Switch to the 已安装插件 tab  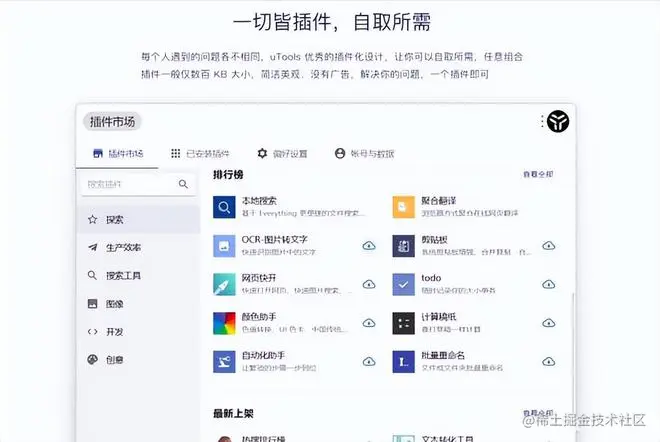(x=200, y=154)
